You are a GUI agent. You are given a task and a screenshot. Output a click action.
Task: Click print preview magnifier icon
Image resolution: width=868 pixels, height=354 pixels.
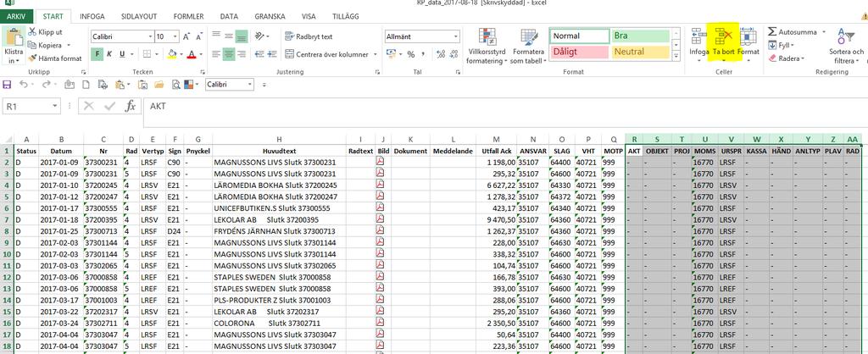[x=176, y=85]
